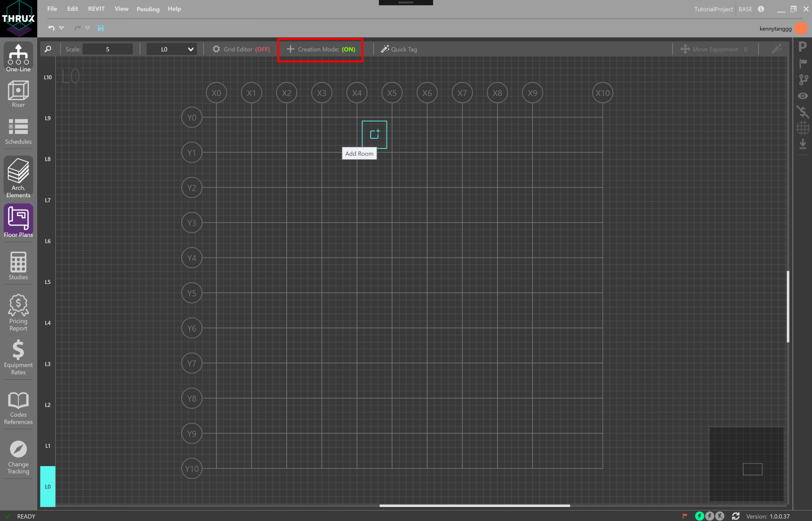Click the Scale input field
Viewport: 812px width, 521px height.
(107, 49)
